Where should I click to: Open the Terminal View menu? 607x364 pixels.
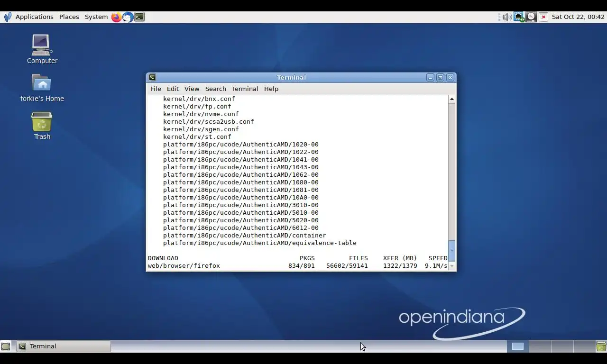point(192,89)
